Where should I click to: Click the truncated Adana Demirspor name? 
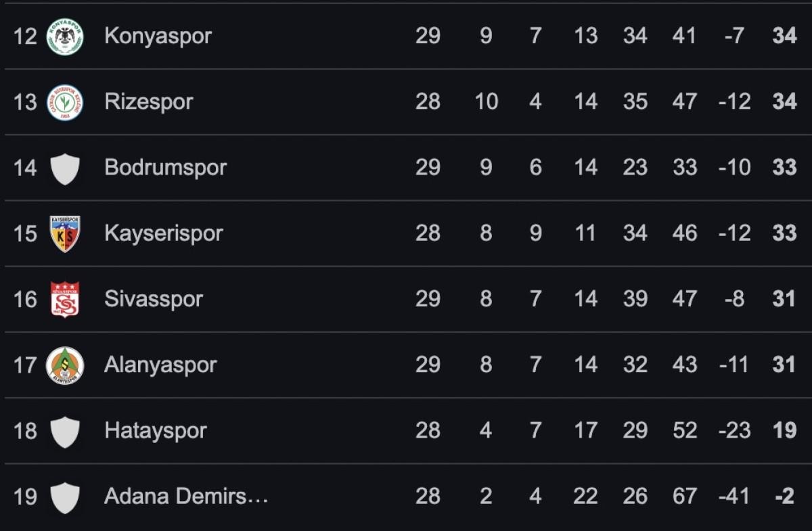click(x=186, y=497)
